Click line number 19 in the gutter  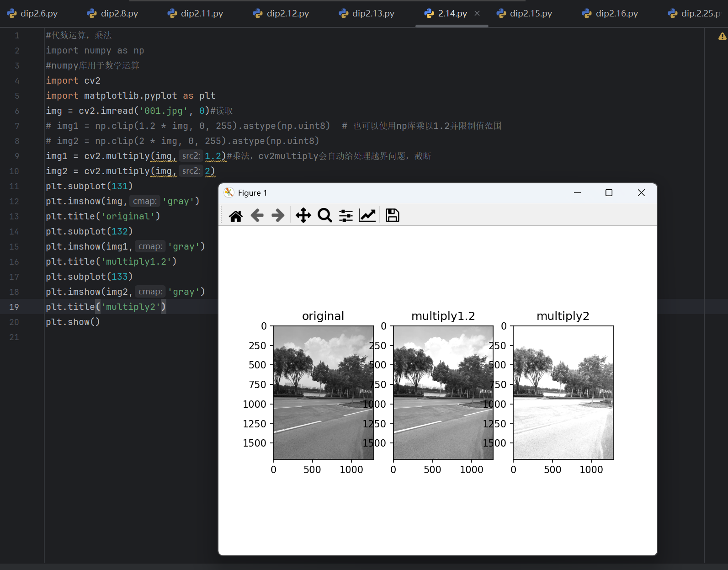pos(14,307)
